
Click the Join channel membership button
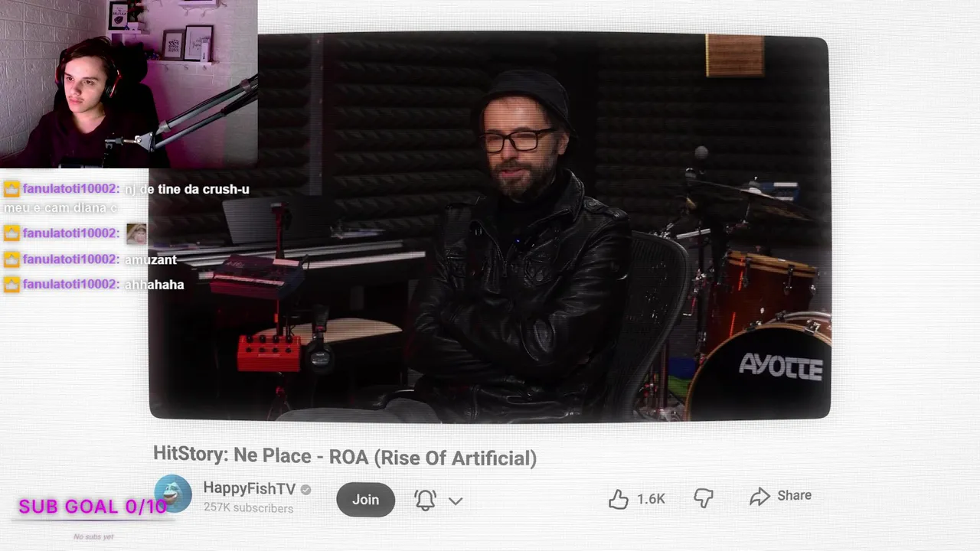pyautogui.click(x=365, y=500)
